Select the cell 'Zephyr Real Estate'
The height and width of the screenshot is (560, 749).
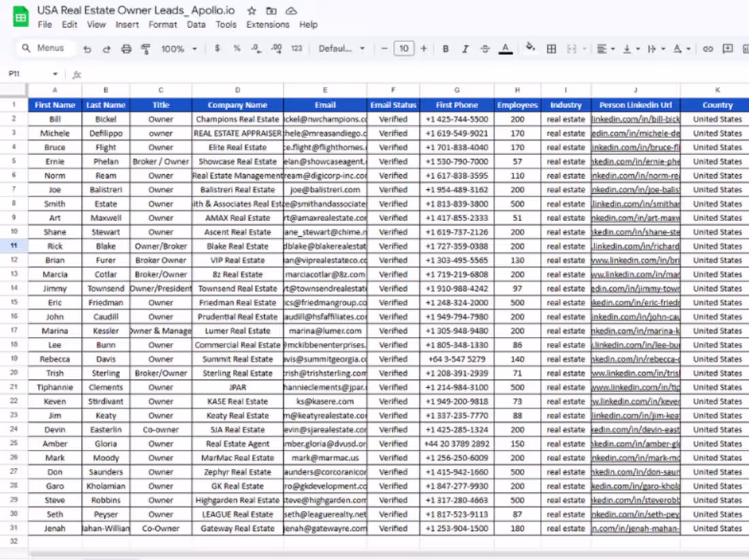click(x=238, y=472)
